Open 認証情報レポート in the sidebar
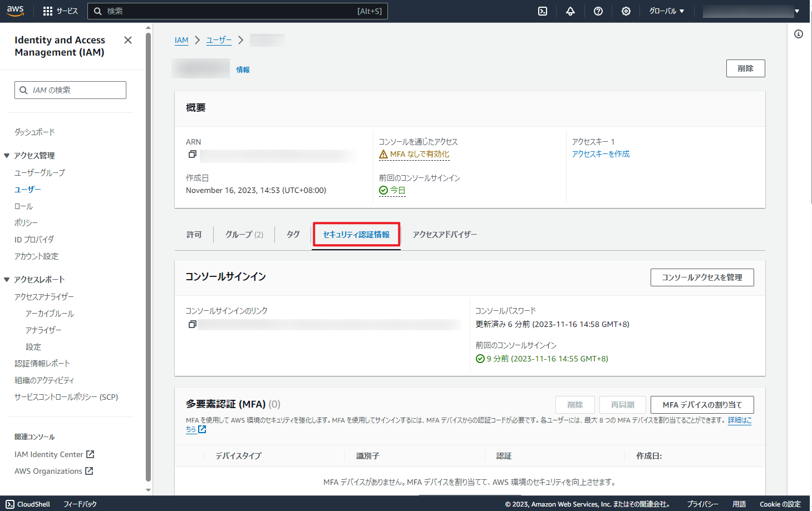 pyautogui.click(x=42, y=364)
